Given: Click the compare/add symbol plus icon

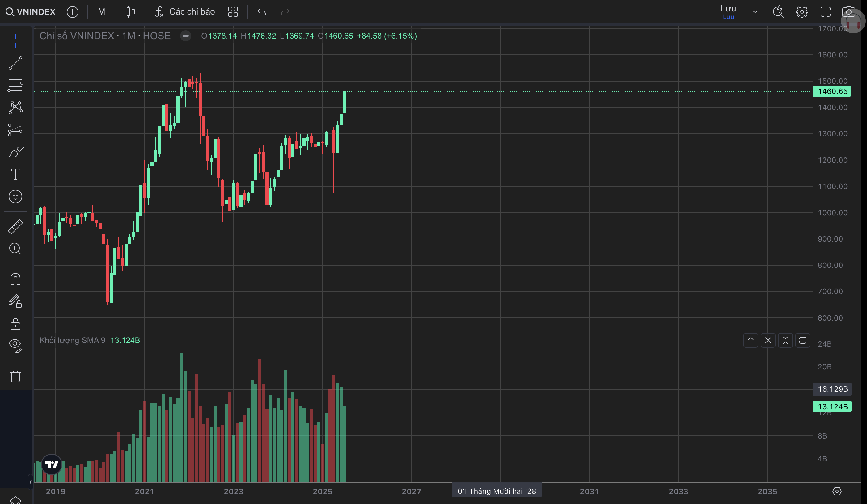Looking at the screenshot, I should pos(72,12).
